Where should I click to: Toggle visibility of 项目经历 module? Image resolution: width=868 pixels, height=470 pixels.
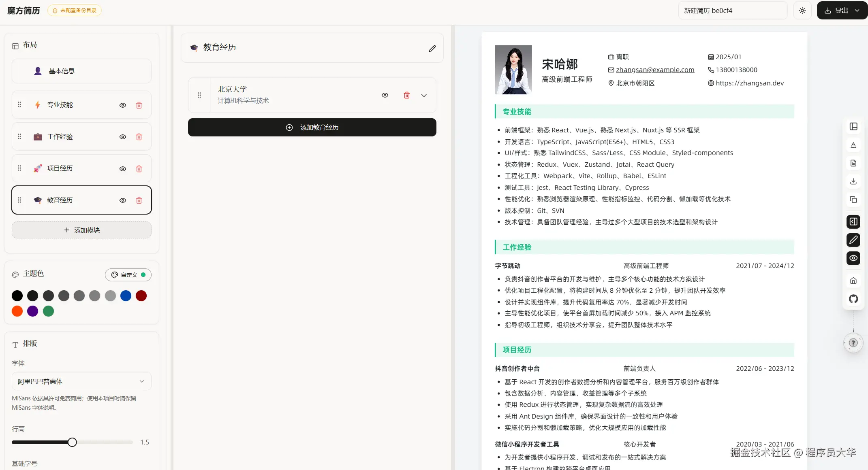point(123,169)
